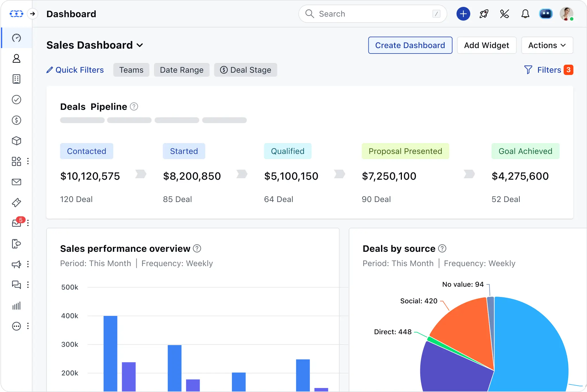Open the Contacts icon in sidebar
587x392 pixels.
[x=16, y=58]
